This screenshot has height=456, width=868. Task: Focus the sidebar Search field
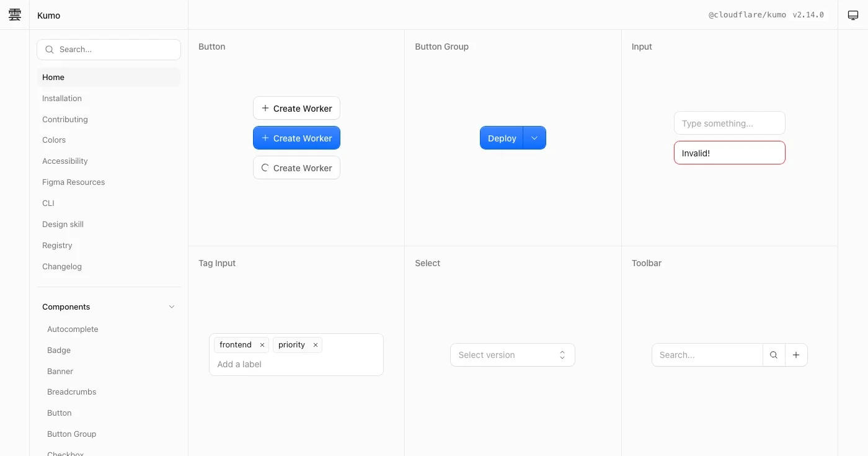(108, 50)
